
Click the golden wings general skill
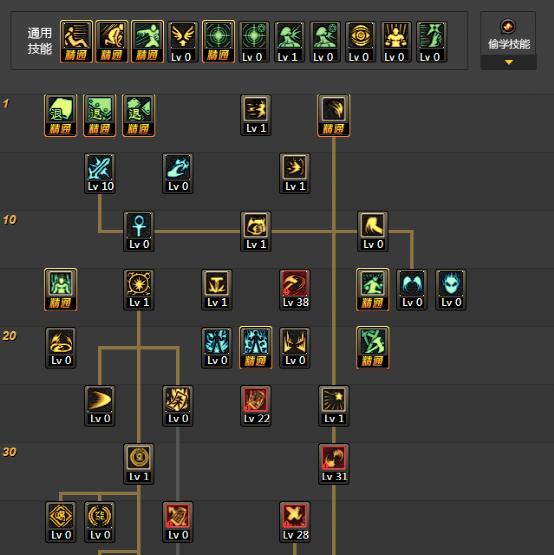182,42
